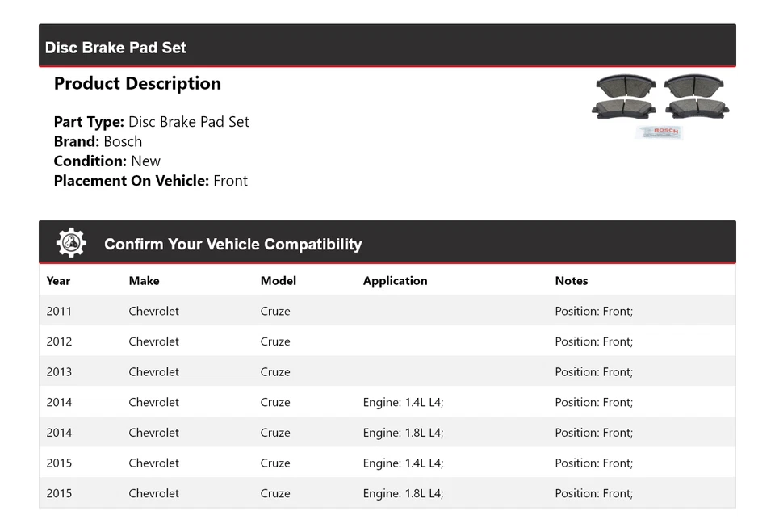Select the 2012 year cell
Screen dimensions: 775x532
59,341
